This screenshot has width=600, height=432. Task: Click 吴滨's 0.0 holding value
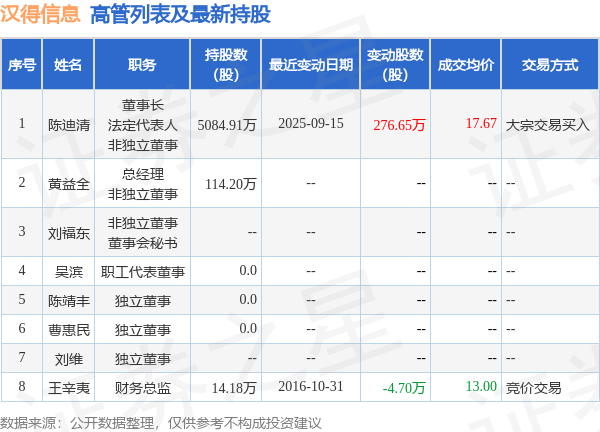click(248, 271)
